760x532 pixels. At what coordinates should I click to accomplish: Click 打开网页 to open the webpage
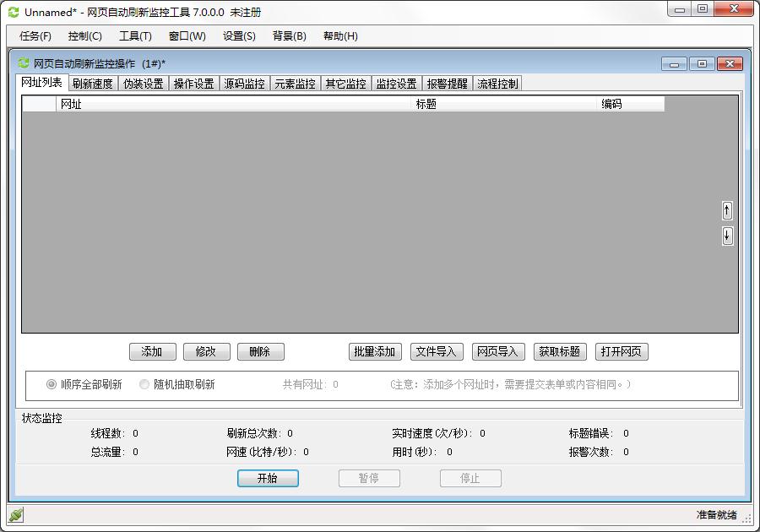[x=622, y=351]
